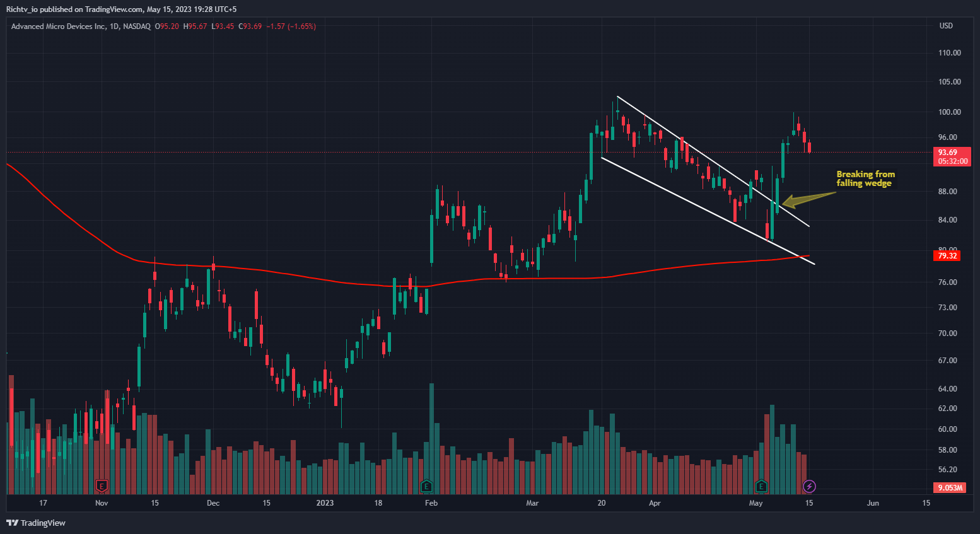The height and width of the screenshot is (534, 980).
Task: Click the 73.00 price axis label
Action: pyautogui.click(x=948, y=308)
